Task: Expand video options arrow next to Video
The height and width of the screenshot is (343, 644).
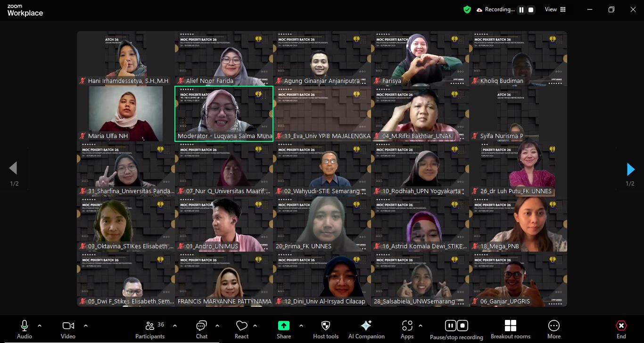Action: pyautogui.click(x=86, y=326)
